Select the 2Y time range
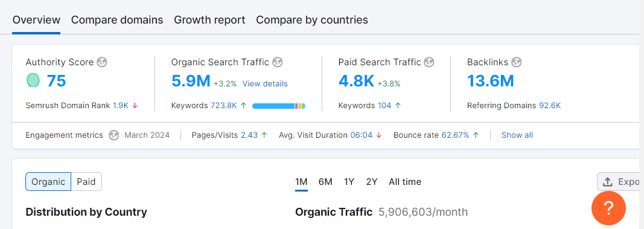 (372, 182)
